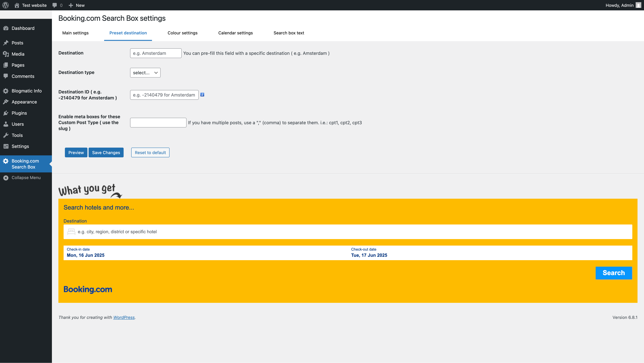Click the preview destination search field

(348, 232)
